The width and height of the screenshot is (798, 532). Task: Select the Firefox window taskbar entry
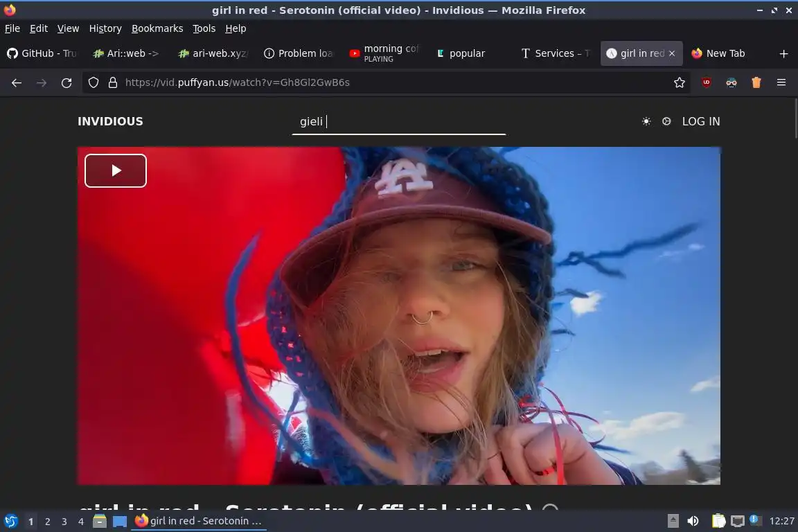click(199, 522)
